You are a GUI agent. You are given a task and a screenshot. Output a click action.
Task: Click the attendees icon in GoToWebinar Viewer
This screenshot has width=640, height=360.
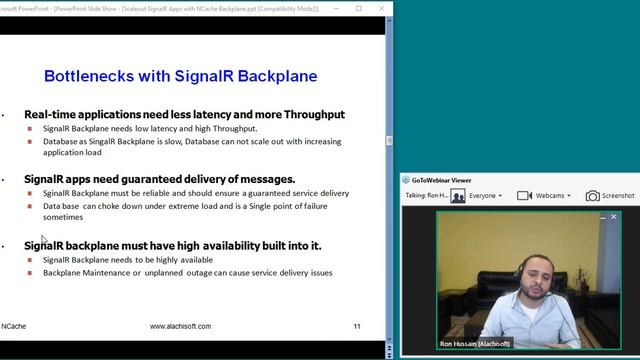point(458,196)
